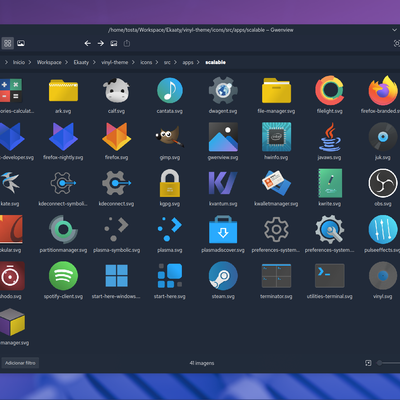Click the share icon in the toolbar
This screenshot has height=400, width=400.
tap(127, 43)
